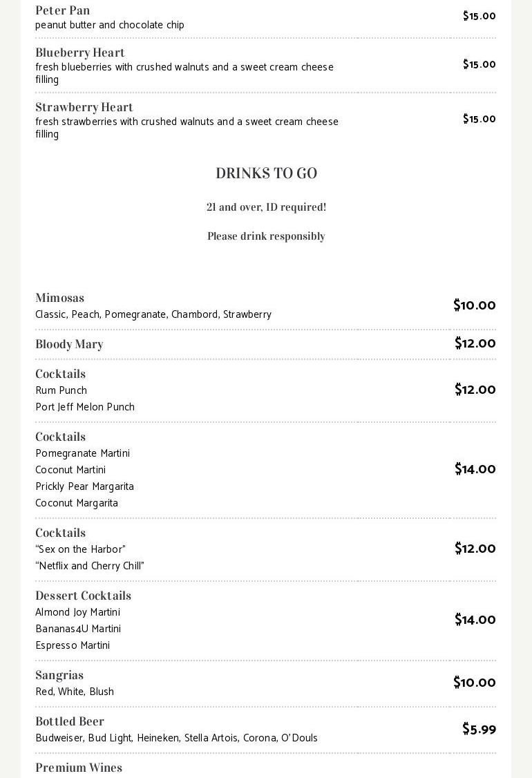Viewport: 532px width, 778px height.
Task: Click the Pomegranate Martini entry
Action: click(82, 453)
